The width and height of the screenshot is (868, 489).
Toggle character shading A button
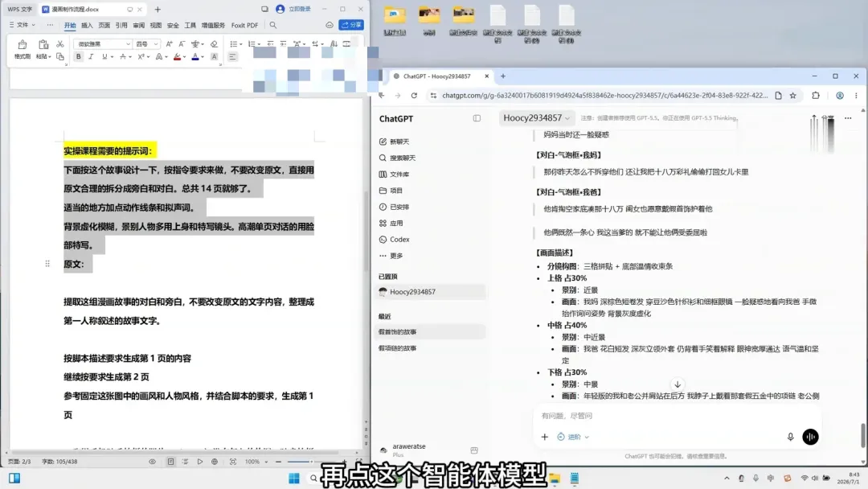215,56
